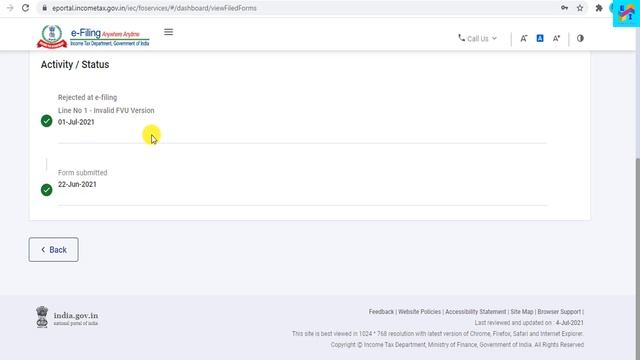Open the browser extensions puzzle icon

[599, 8]
